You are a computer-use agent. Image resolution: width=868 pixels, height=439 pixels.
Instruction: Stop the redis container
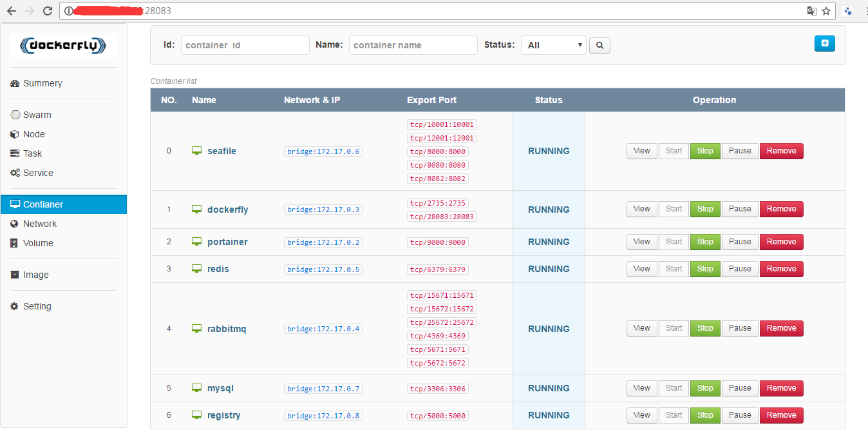[705, 269]
